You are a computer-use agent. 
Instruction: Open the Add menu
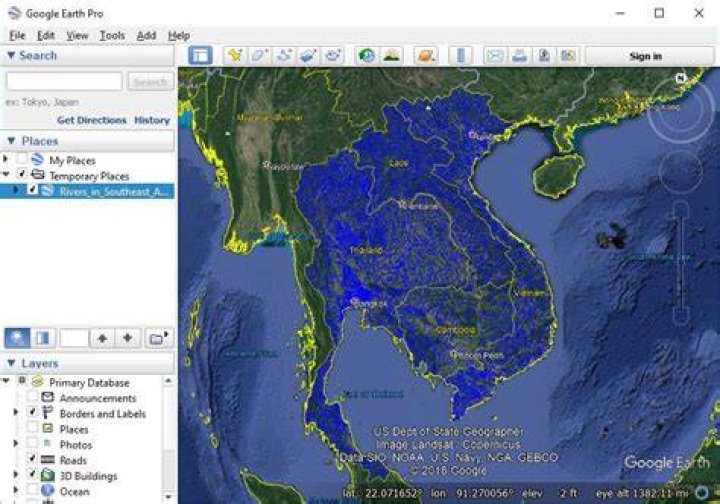pyautogui.click(x=146, y=35)
